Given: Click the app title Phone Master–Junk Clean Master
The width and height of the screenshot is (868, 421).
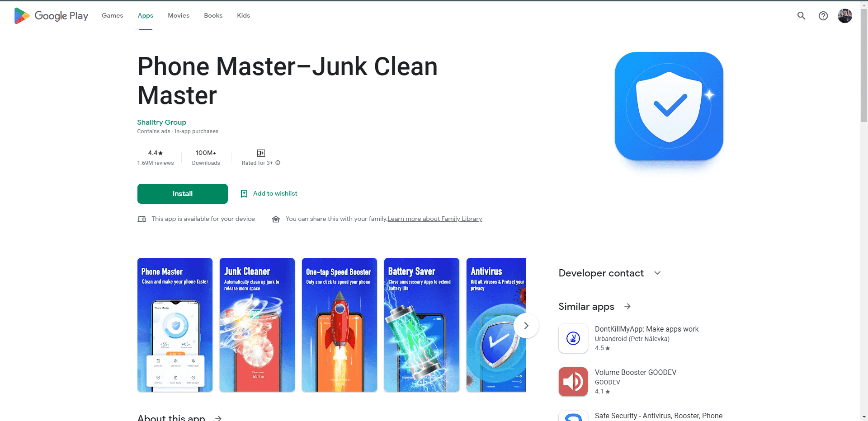Looking at the screenshot, I should pyautogui.click(x=288, y=81).
